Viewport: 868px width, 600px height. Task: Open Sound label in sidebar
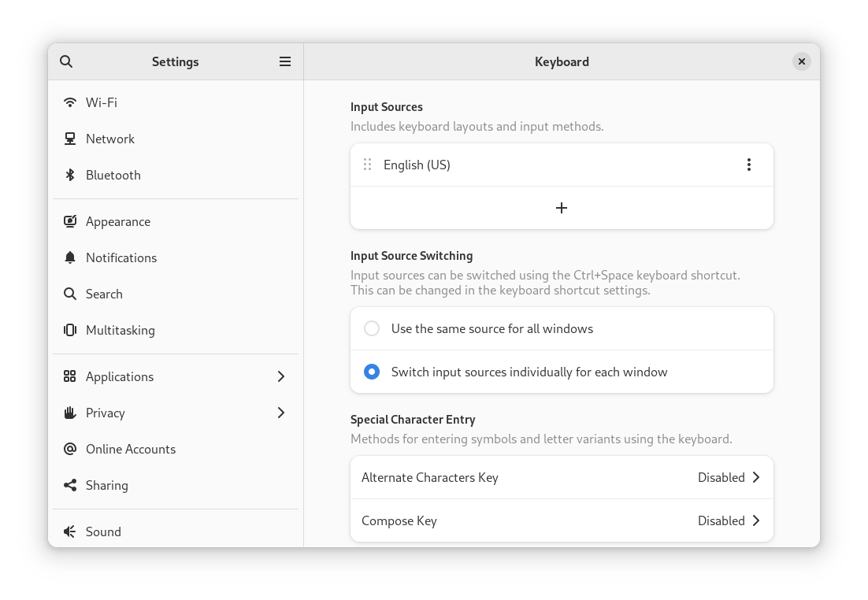coord(103,532)
